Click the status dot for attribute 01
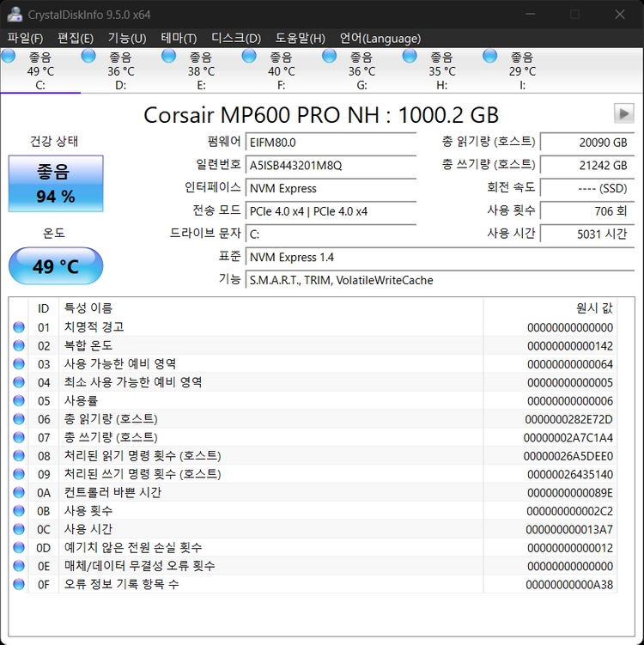 tap(19, 327)
